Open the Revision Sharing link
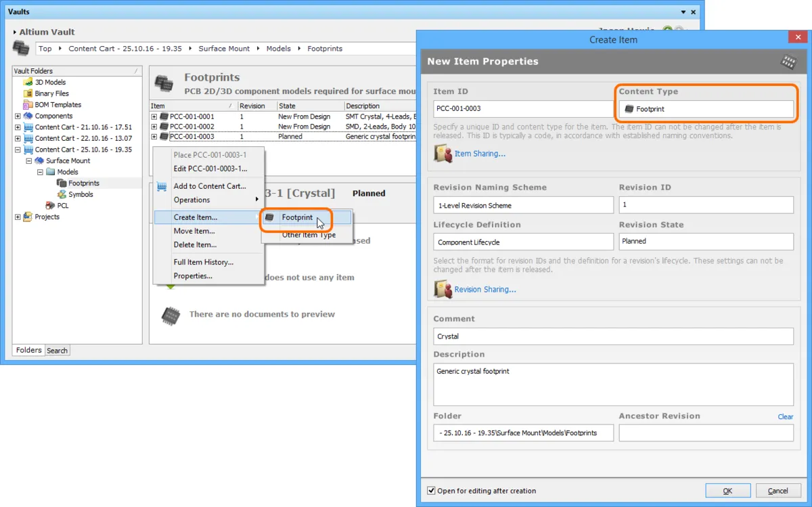Screen dimensions: 812x507 coord(485,289)
